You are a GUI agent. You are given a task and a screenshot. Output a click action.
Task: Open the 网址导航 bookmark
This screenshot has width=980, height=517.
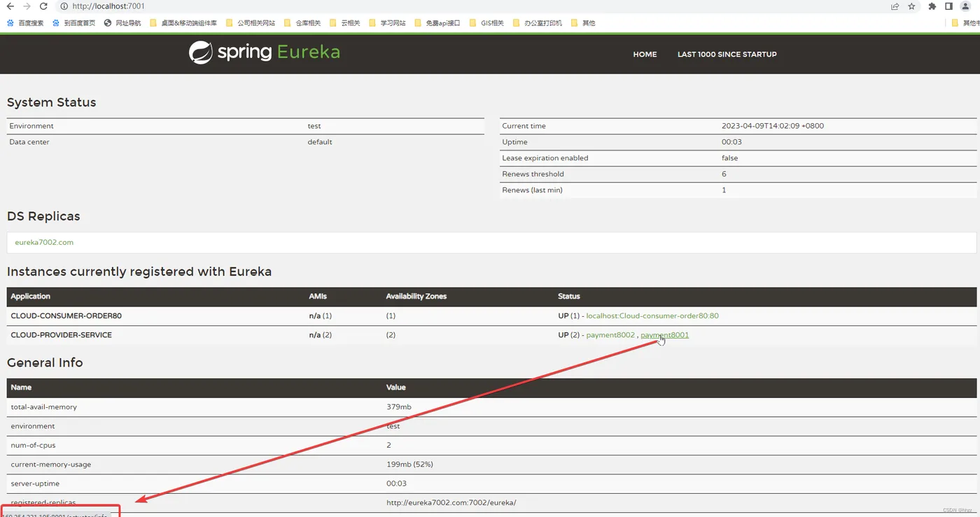(122, 23)
